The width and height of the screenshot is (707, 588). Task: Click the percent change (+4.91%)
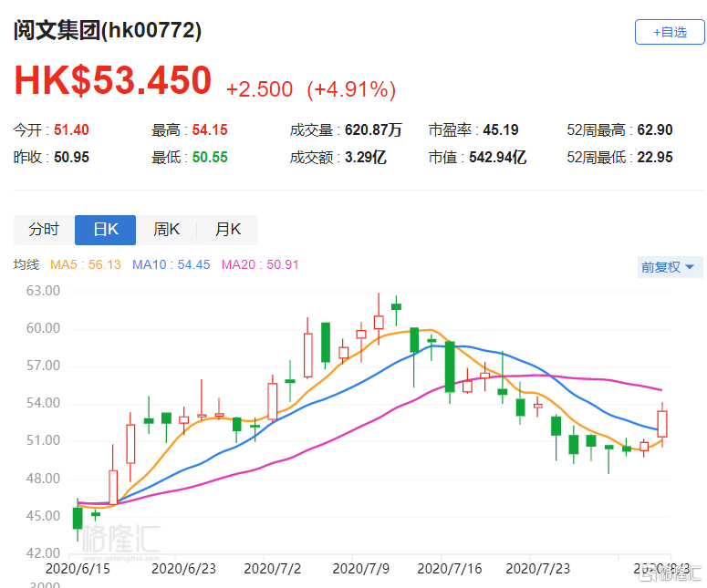[351, 89]
